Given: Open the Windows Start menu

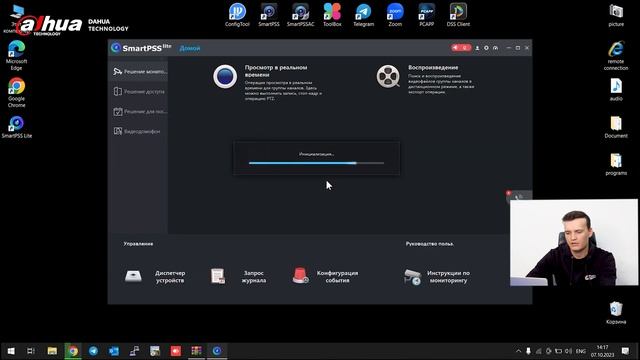Looking at the screenshot, I should [x=11, y=351].
